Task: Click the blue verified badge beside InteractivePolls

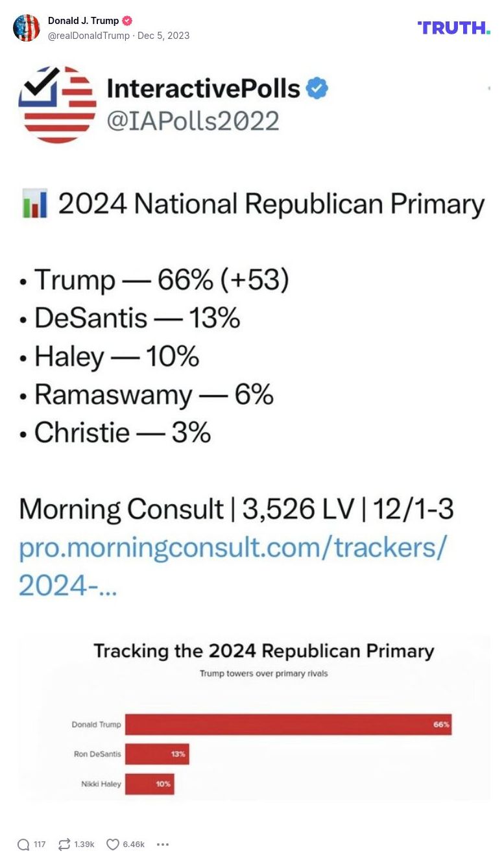Action: click(x=318, y=88)
